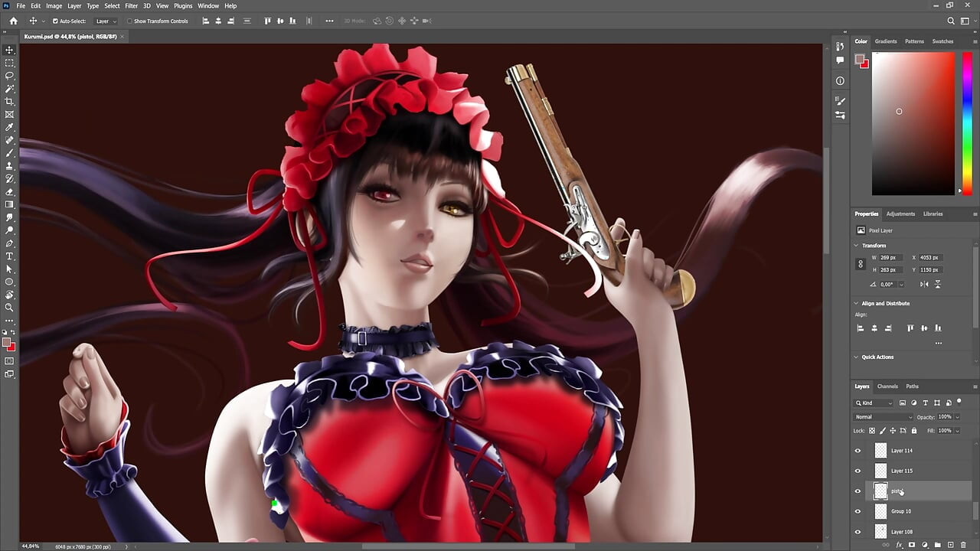The width and height of the screenshot is (980, 551).
Task: Switch to the Channels tab
Action: 887,386
